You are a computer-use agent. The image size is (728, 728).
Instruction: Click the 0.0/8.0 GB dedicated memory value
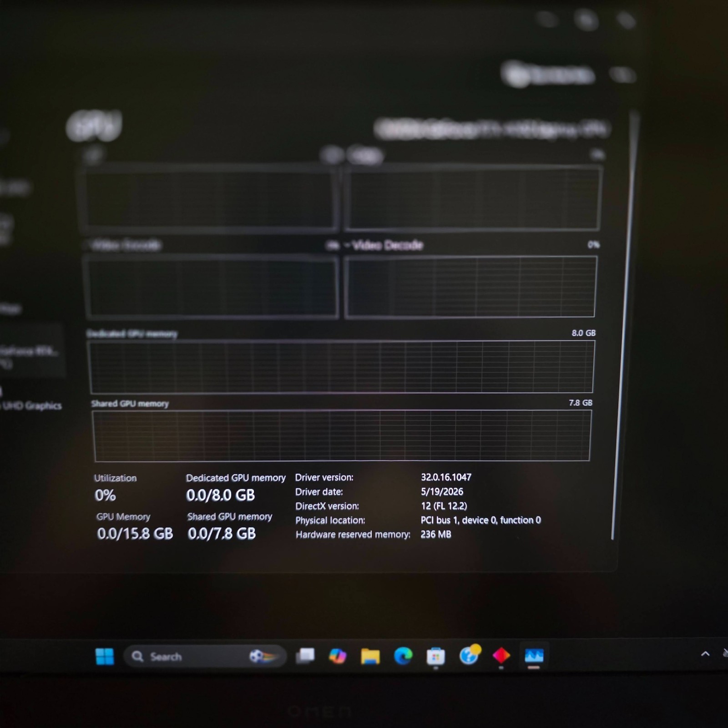click(x=221, y=495)
